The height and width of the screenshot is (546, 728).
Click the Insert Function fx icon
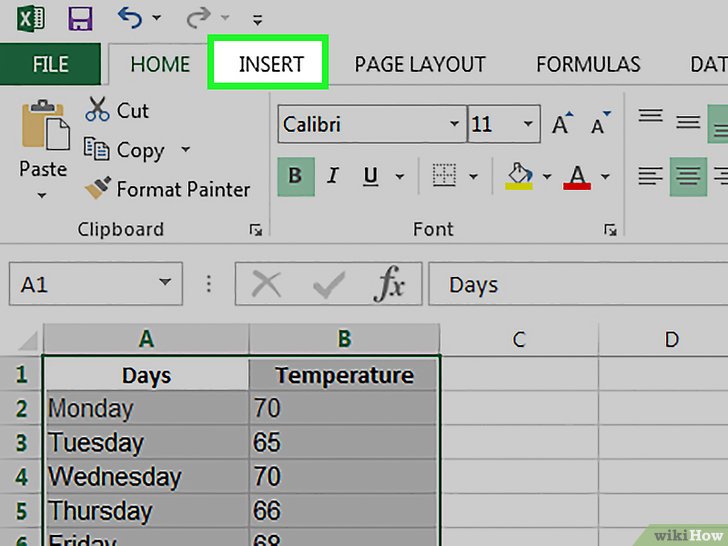389,285
